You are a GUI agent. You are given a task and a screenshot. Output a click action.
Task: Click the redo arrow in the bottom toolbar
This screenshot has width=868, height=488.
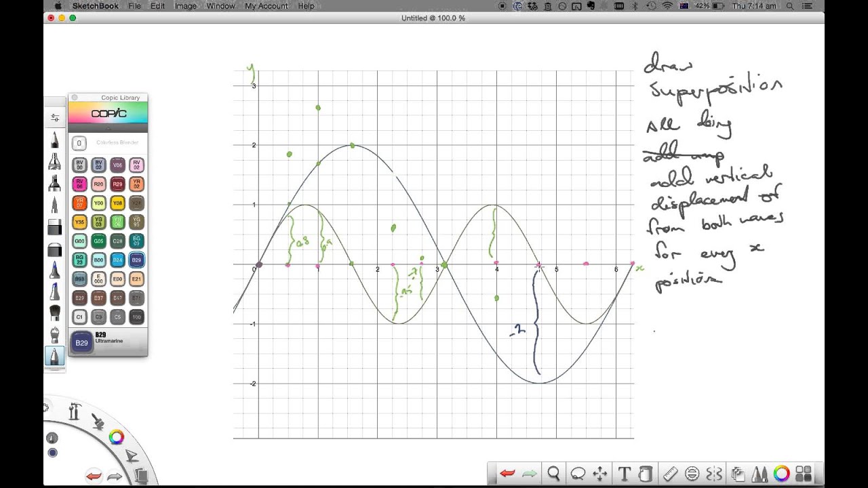(530, 474)
